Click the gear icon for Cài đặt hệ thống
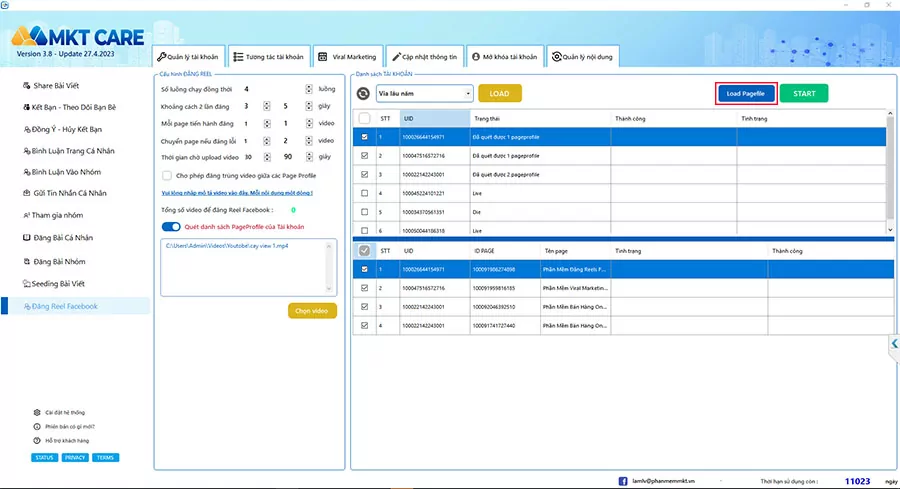Screen dimensions: 900x489 click(37, 412)
